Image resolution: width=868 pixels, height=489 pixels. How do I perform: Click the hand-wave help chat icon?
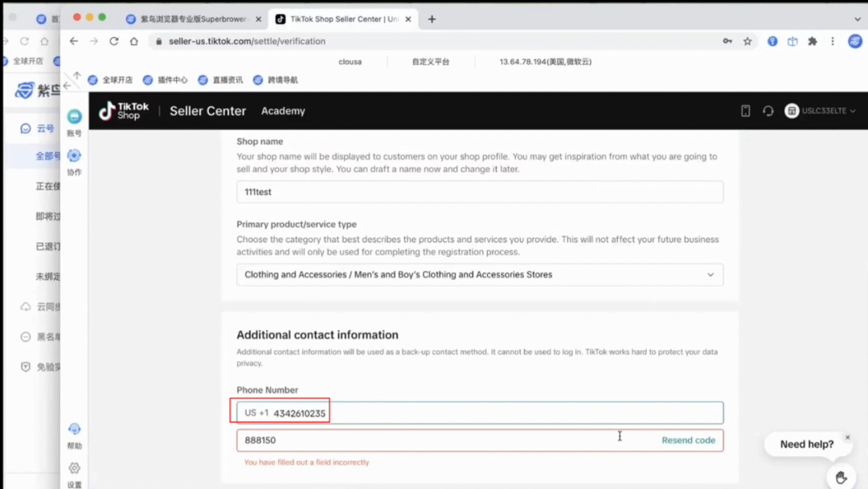[x=841, y=477]
